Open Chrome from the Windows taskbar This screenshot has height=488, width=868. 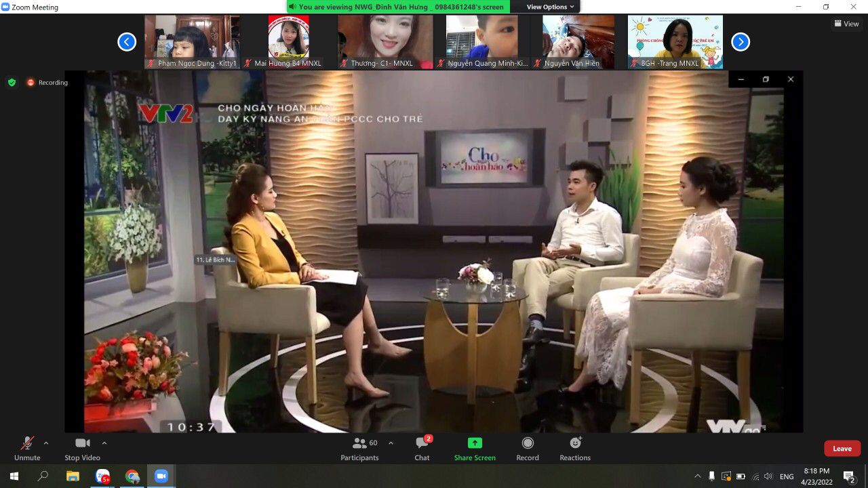pyautogui.click(x=132, y=476)
